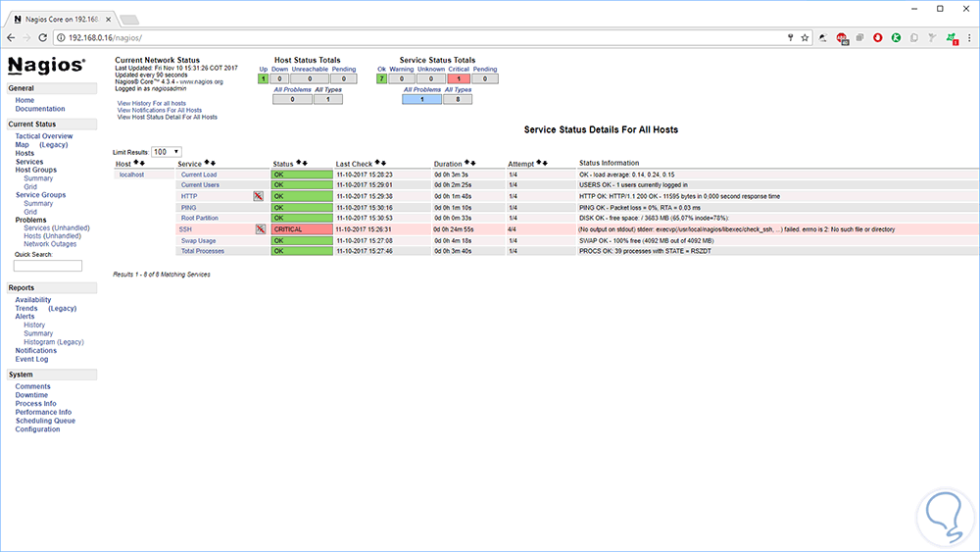
Task: Click View History For all hosts
Action: (151, 103)
